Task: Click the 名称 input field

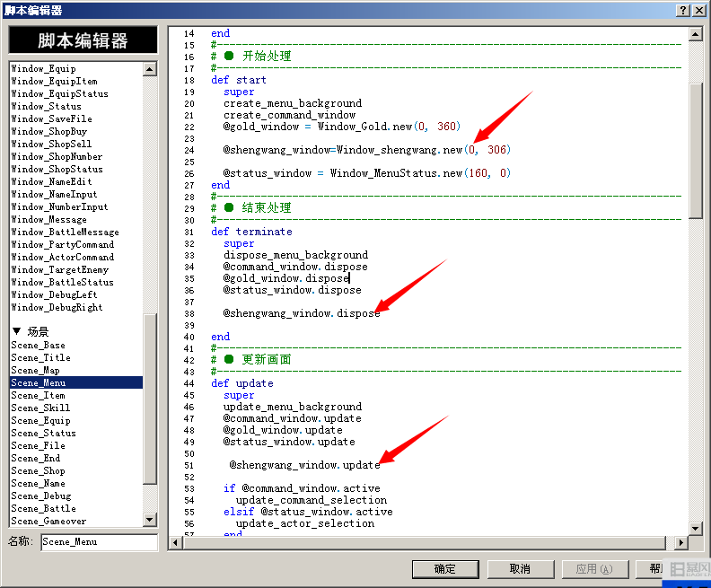Action: pos(100,541)
